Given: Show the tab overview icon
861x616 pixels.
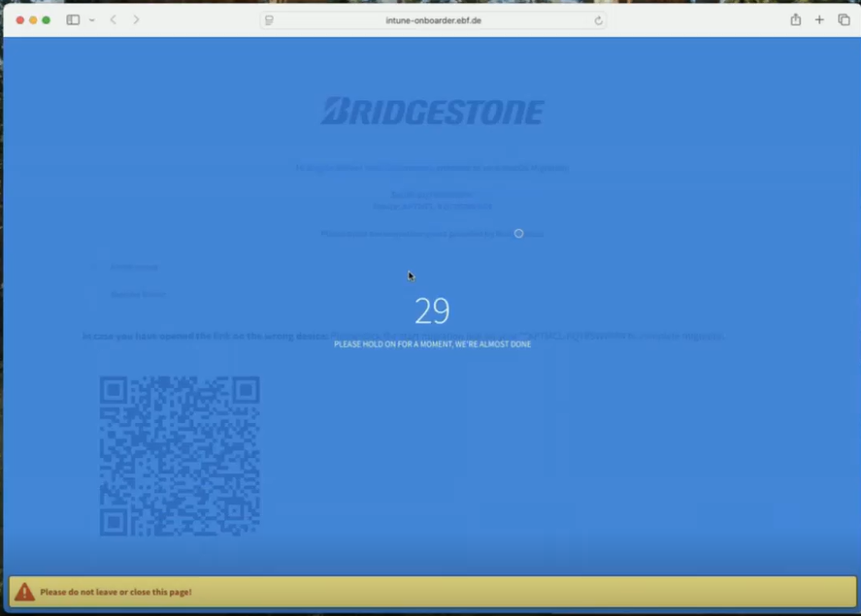Looking at the screenshot, I should pyautogui.click(x=844, y=19).
